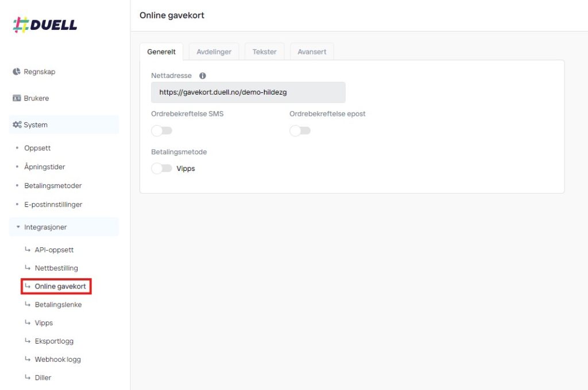Screen dimensions: 588x390
Task: Collapse the Integrasjoner menu section
Action: (x=45, y=227)
